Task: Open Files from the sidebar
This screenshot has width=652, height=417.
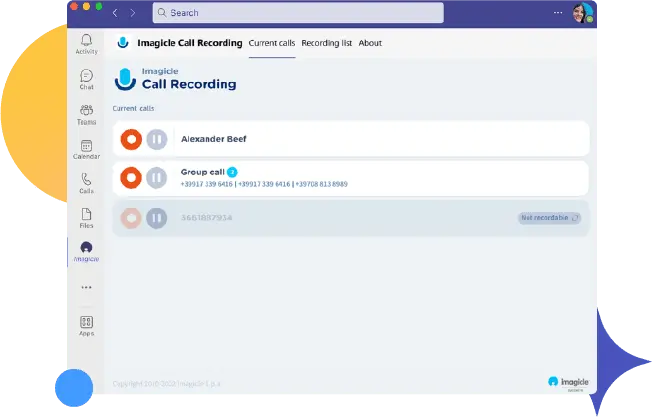Action: [x=86, y=217]
